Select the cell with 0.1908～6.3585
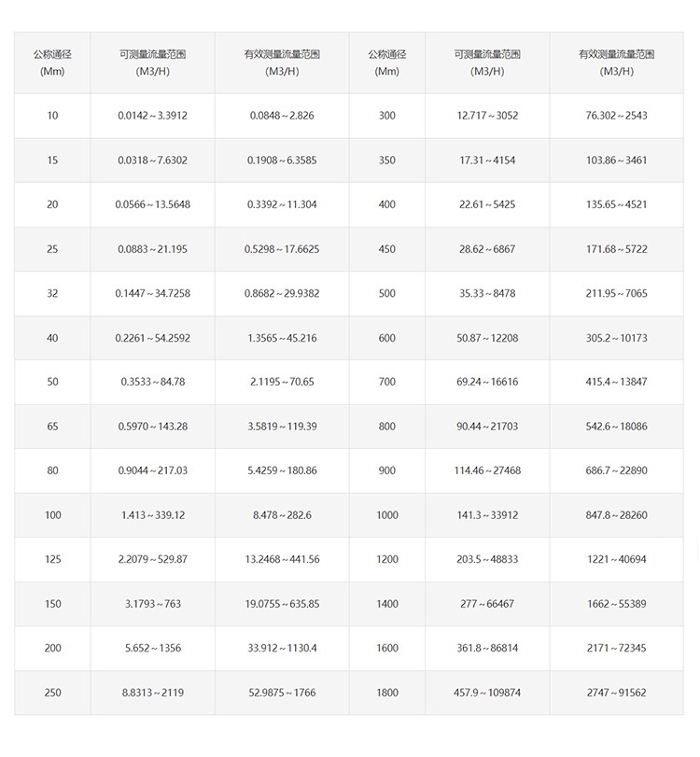Viewport: 700px width, 757px height. pyautogui.click(x=282, y=161)
